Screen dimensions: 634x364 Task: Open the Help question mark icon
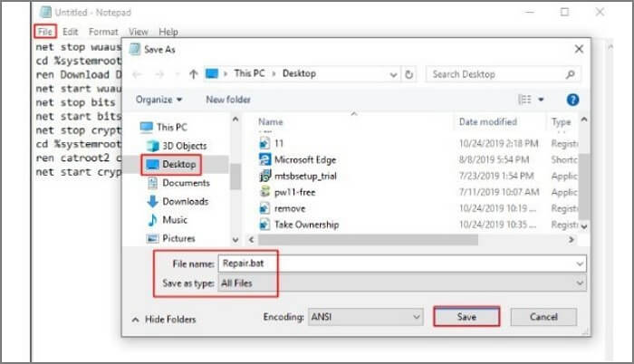[572, 100]
